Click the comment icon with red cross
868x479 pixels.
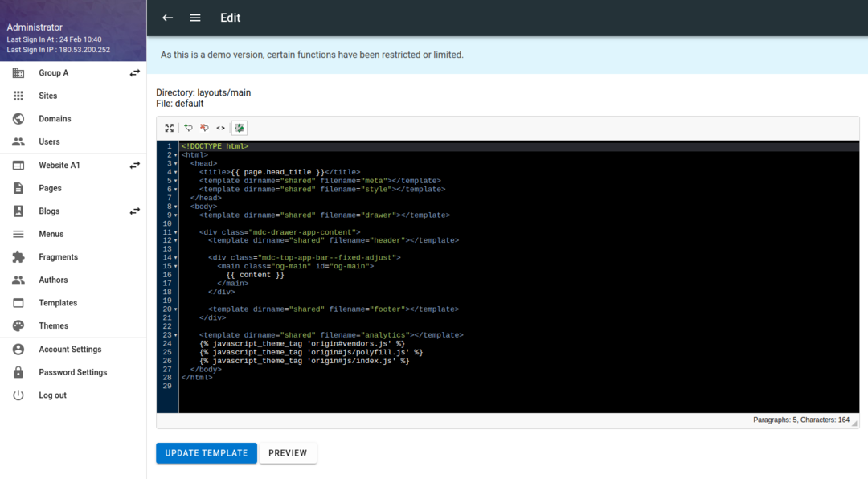(204, 128)
